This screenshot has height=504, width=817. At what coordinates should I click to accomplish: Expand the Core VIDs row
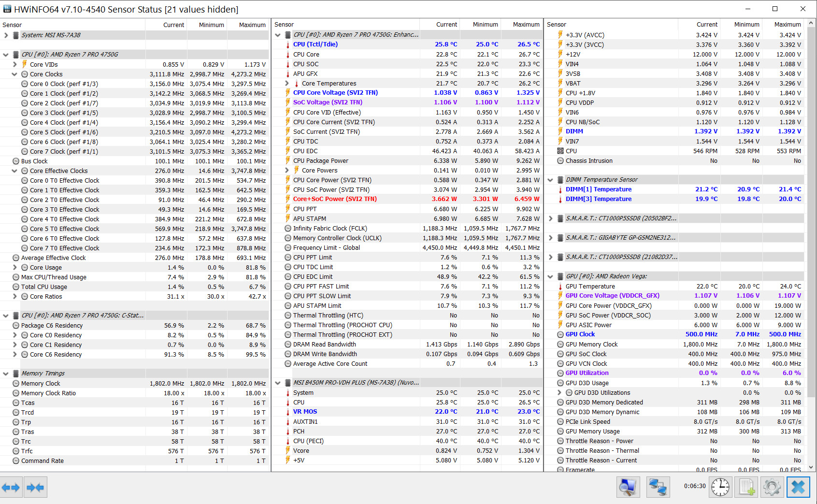point(14,64)
